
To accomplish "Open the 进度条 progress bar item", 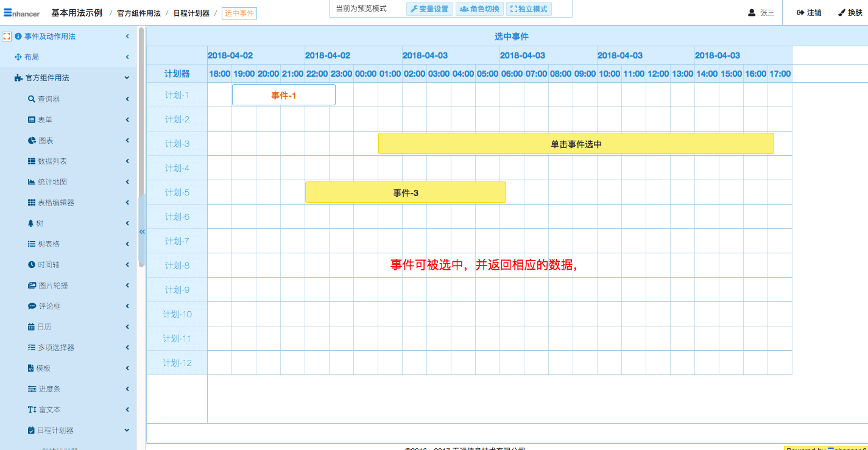I will [49, 389].
